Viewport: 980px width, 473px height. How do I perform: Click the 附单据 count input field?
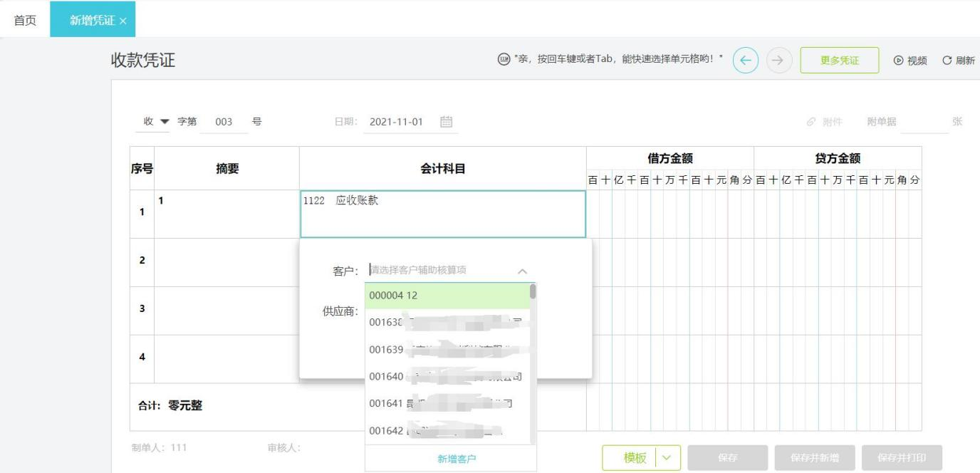tap(924, 122)
